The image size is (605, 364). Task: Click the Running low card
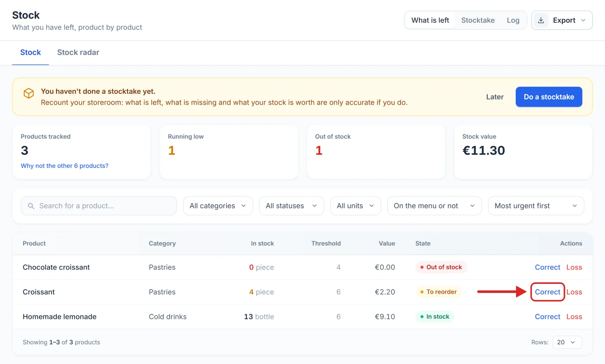(x=229, y=152)
